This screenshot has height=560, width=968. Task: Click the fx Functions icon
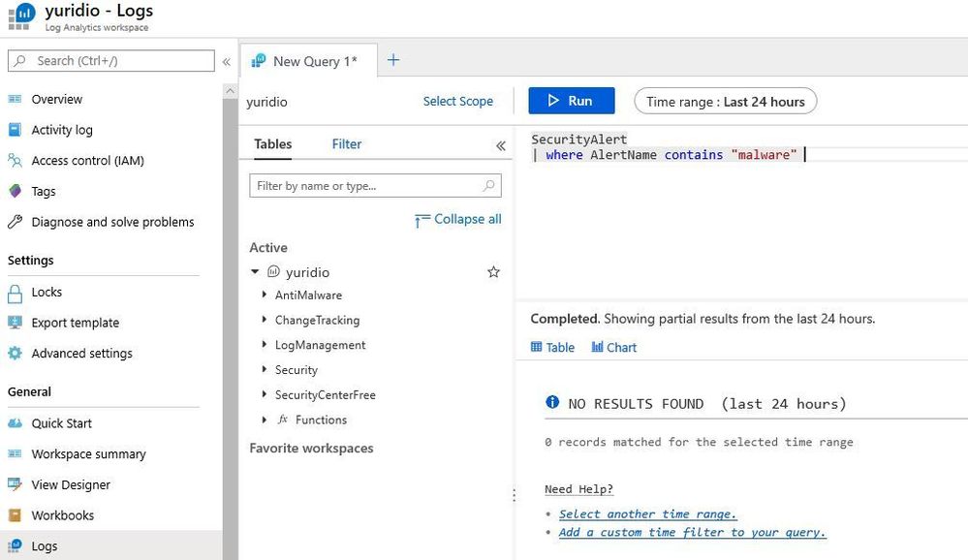[x=283, y=420]
